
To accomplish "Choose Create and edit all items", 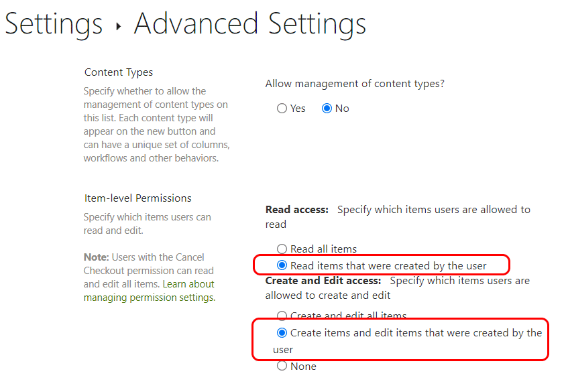I will (282, 316).
